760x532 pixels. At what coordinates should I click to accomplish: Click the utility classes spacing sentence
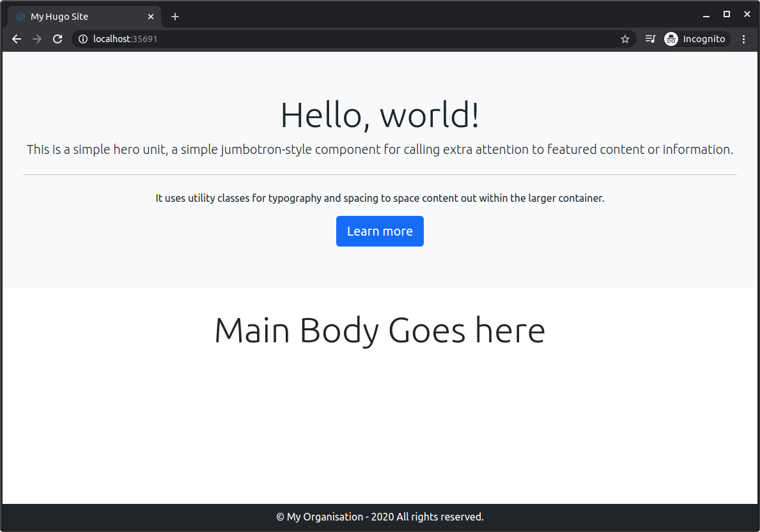coord(380,198)
